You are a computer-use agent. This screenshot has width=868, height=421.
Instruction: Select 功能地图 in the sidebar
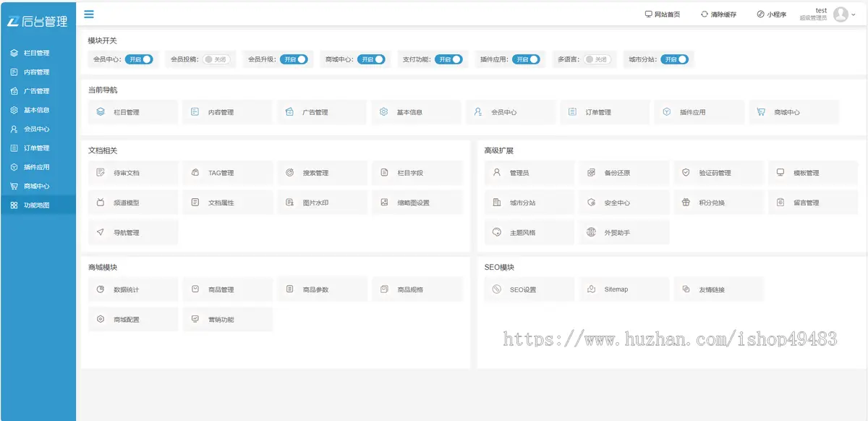[x=38, y=205]
